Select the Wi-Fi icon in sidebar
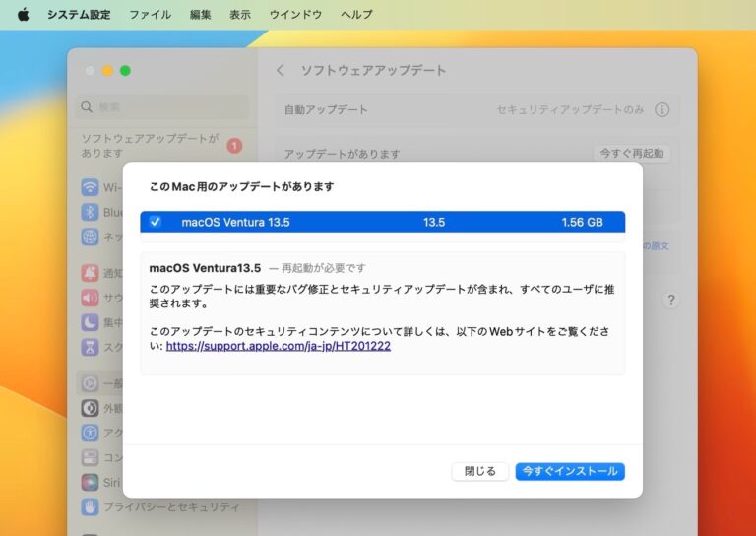 (x=90, y=187)
